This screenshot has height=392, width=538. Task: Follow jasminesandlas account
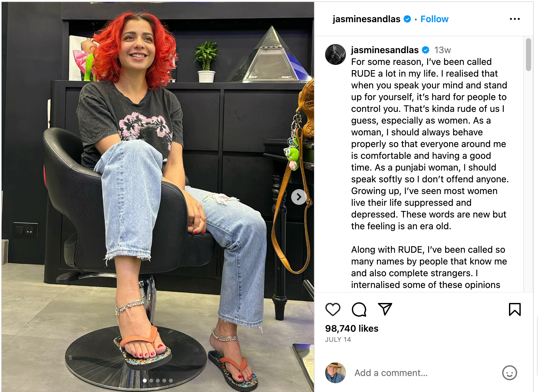[x=434, y=19]
